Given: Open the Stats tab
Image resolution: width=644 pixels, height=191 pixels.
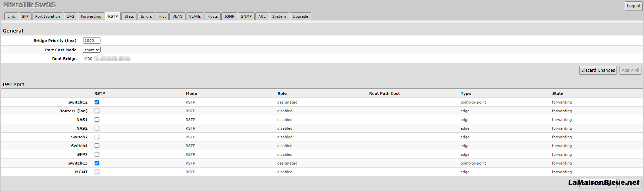Looking at the screenshot, I should point(129,16).
